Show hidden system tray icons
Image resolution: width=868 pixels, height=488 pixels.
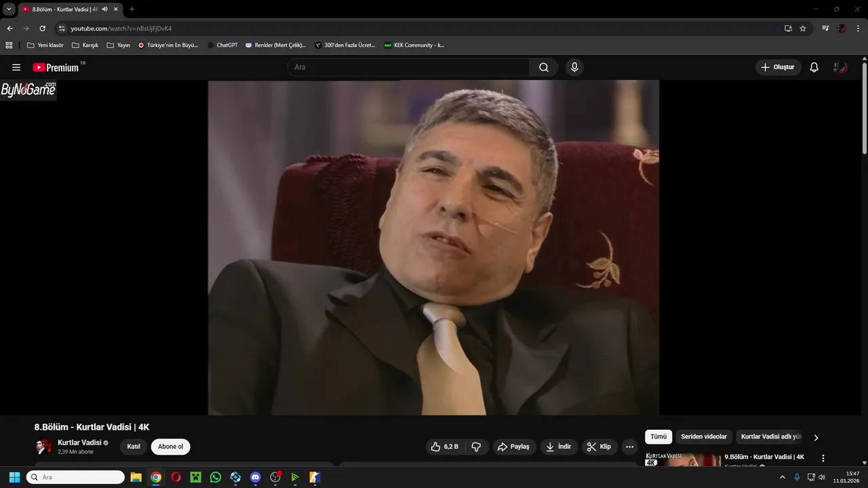783,477
